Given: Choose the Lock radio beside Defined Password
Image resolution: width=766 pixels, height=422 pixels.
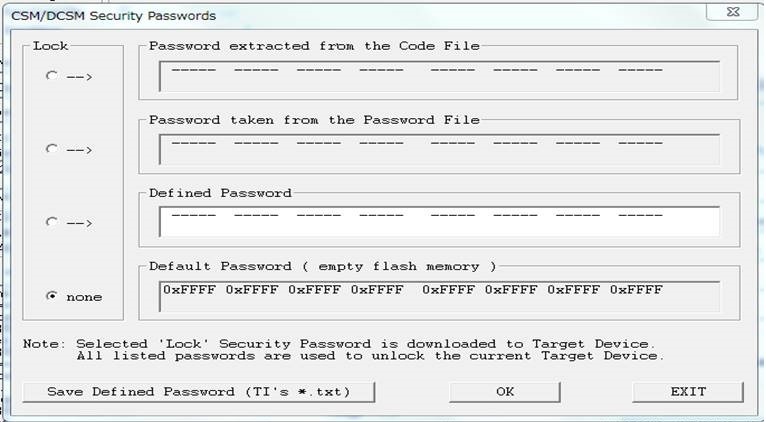Looking at the screenshot, I should tap(52, 222).
